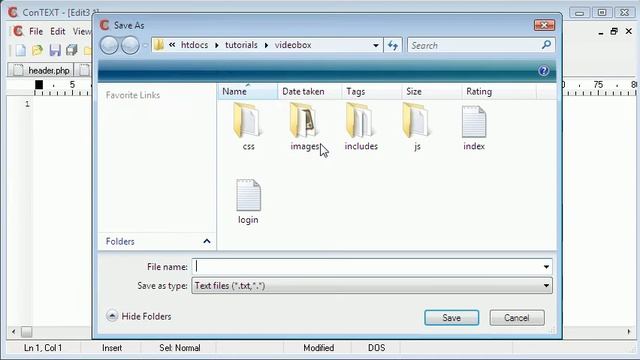Sort by Name column header
The image size is (640, 360).
[247, 91]
